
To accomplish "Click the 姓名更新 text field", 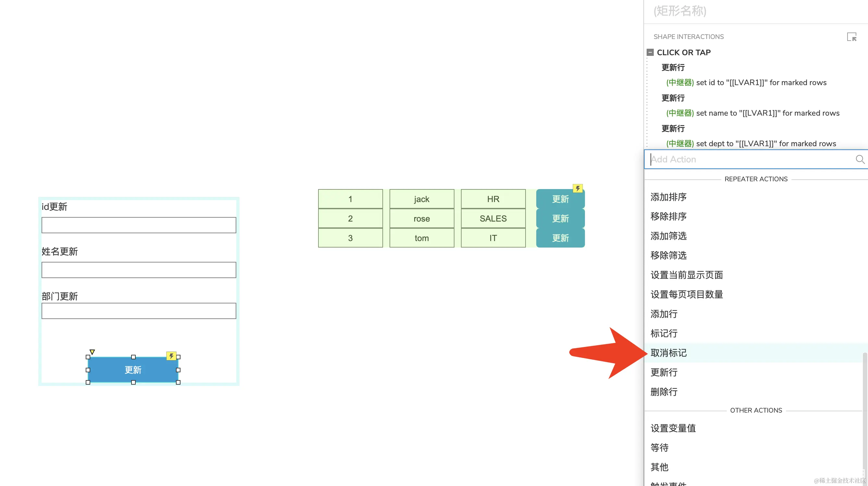I will (139, 270).
